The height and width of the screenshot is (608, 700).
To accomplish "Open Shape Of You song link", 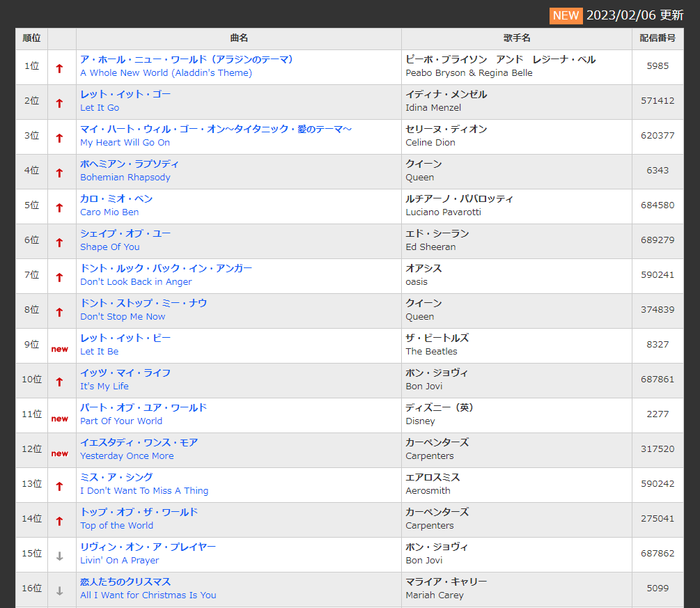I will 125,240.
